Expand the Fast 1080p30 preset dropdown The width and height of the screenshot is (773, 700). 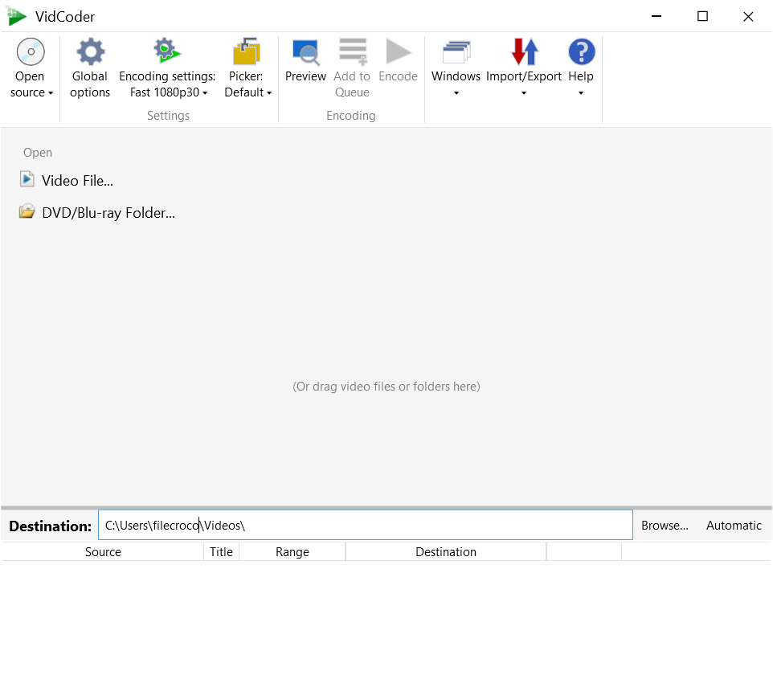pyautogui.click(x=205, y=93)
